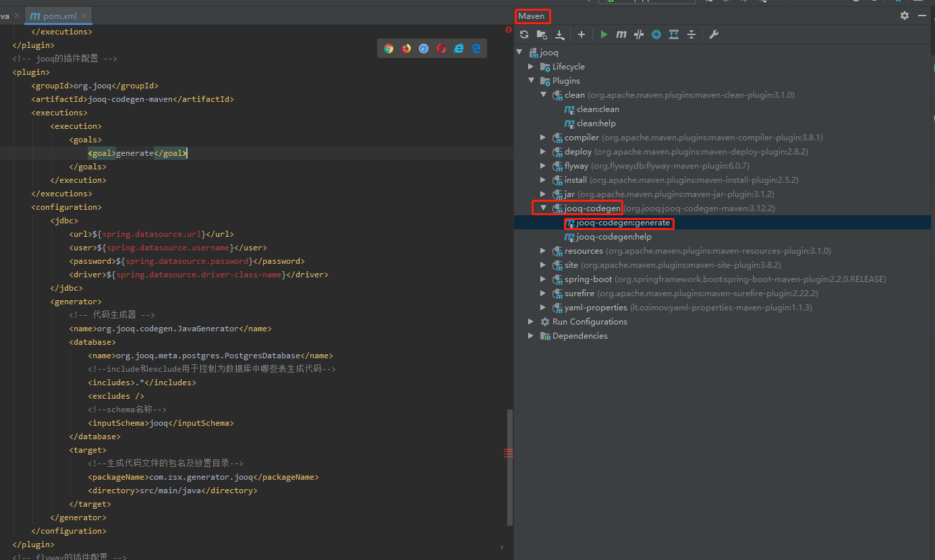
Task: Expand the Dependencies node
Action: coord(532,336)
